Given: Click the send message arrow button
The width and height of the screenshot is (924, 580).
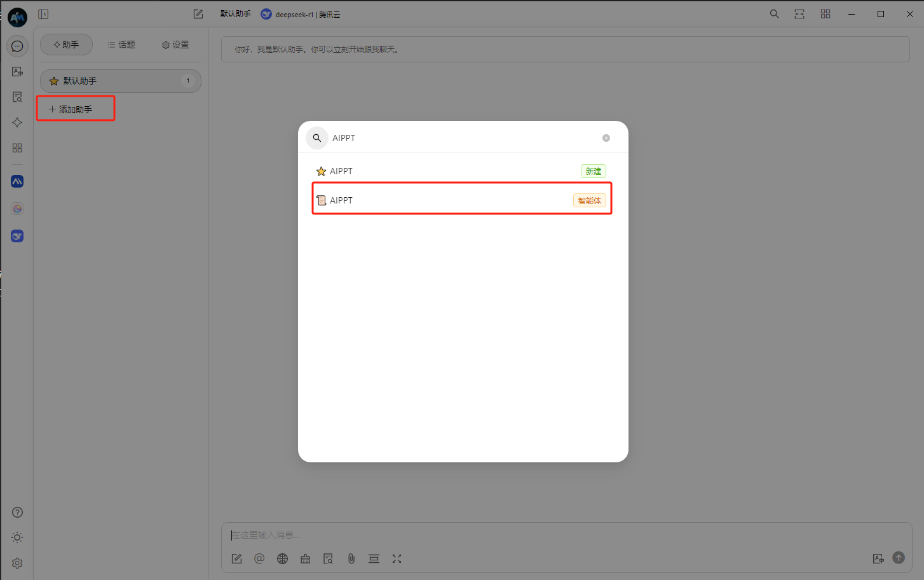Looking at the screenshot, I should pos(899,558).
